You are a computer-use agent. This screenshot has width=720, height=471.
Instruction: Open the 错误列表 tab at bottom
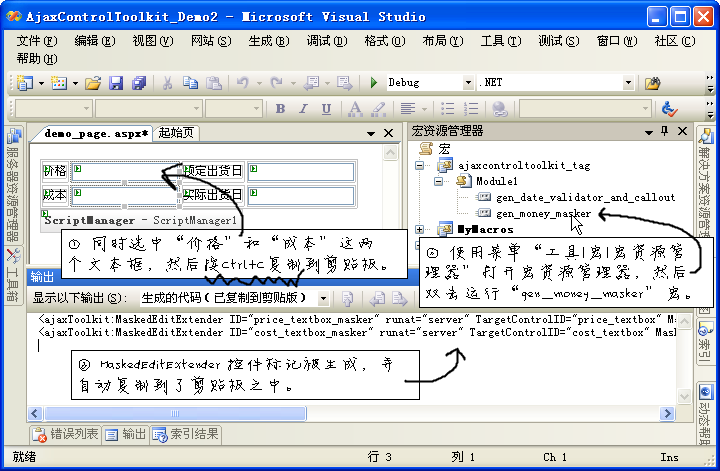[x=66, y=434]
